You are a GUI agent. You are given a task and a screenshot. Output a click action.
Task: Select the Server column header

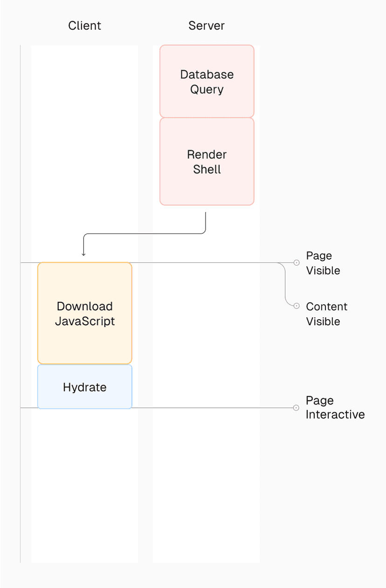[206, 26]
